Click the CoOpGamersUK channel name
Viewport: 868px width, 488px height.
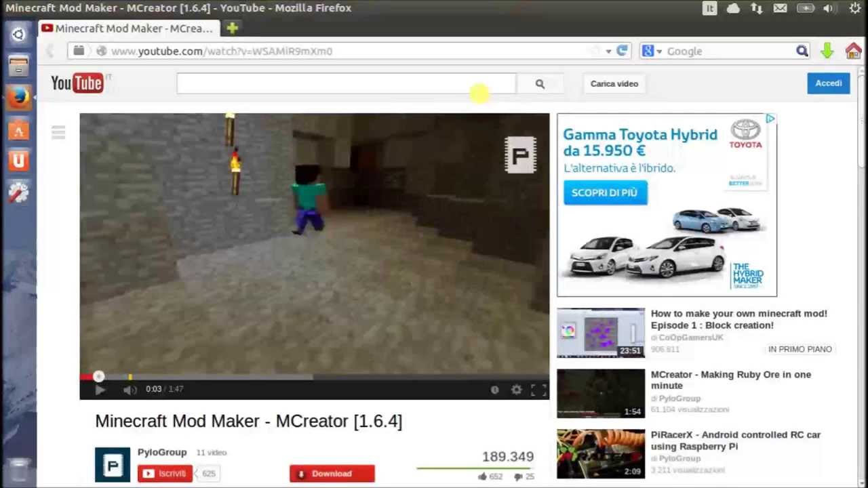click(691, 338)
